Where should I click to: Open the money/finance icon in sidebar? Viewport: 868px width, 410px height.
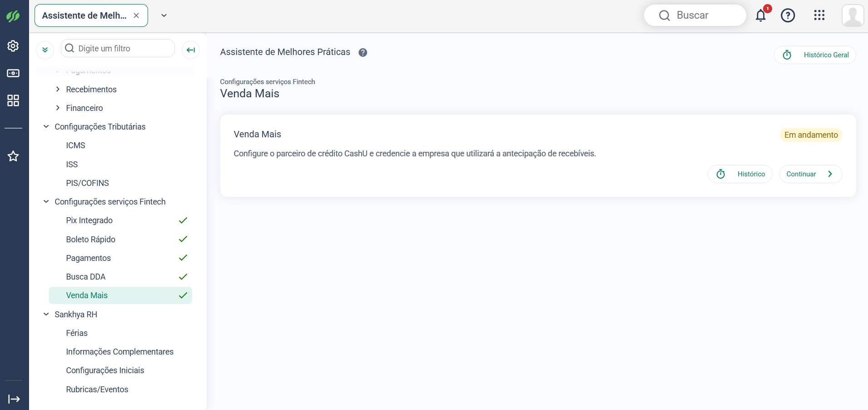pyautogui.click(x=13, y=73)
